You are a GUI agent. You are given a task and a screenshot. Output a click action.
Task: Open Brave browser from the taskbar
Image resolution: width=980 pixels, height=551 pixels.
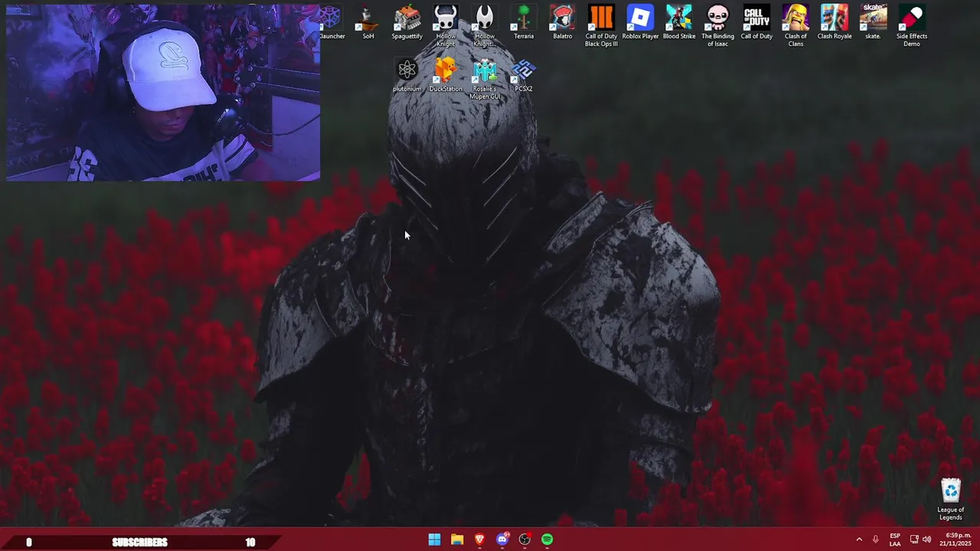479,540
